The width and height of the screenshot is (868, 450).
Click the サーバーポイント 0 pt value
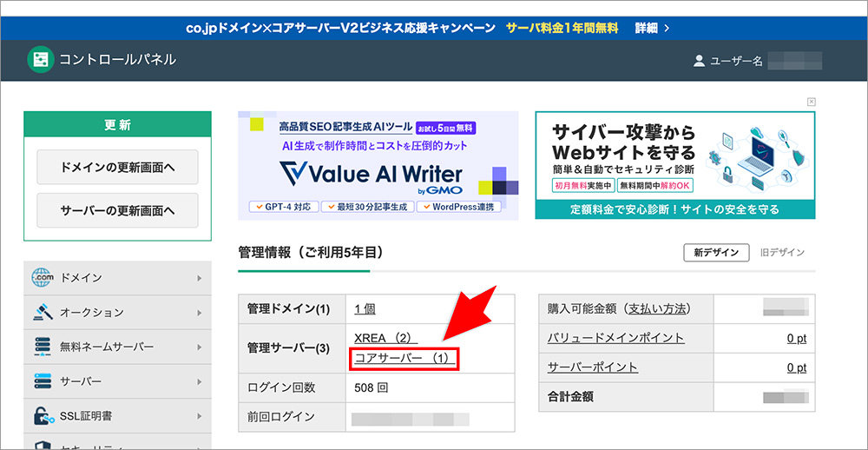click(797, 367)
